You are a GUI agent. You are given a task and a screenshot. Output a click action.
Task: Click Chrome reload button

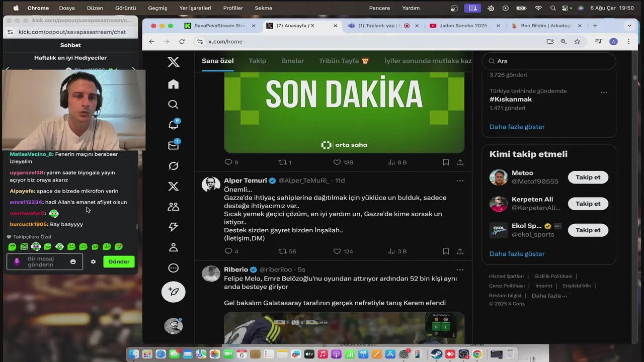click(x=182, y=42)
